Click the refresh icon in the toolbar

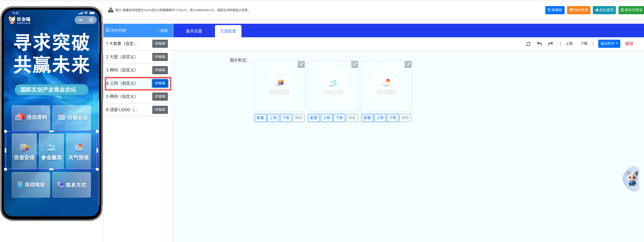tap(528, 44)
